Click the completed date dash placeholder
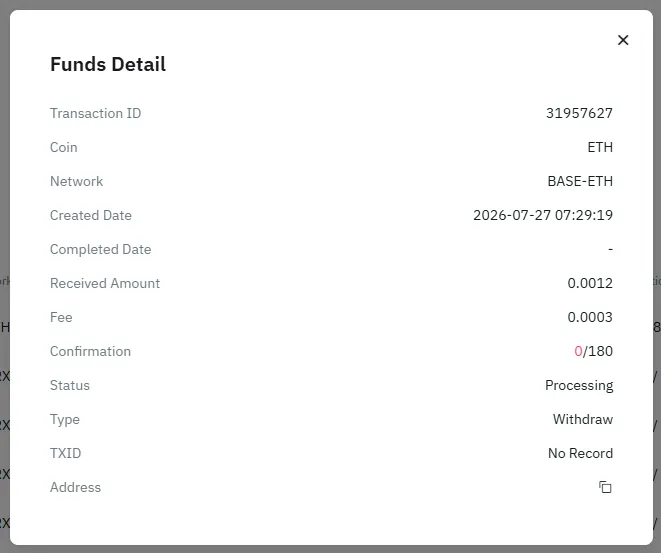This screenshot has height=553, width=661. [x=610, y=250]
